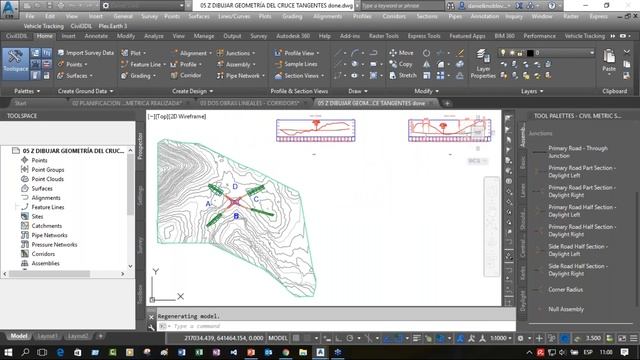This screenshot has height=360, width=640.
Task: Open the Surfaces menu in menu bar
Action: pos(199,16)
